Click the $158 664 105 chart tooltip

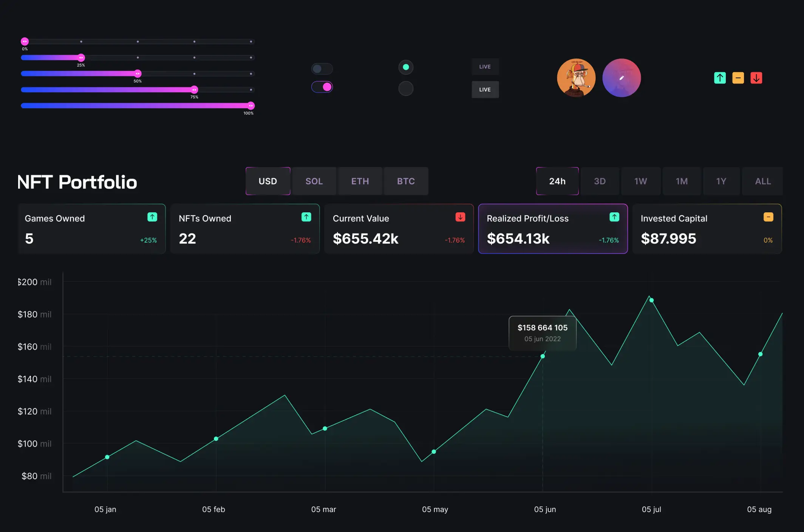tap(543, 333)
